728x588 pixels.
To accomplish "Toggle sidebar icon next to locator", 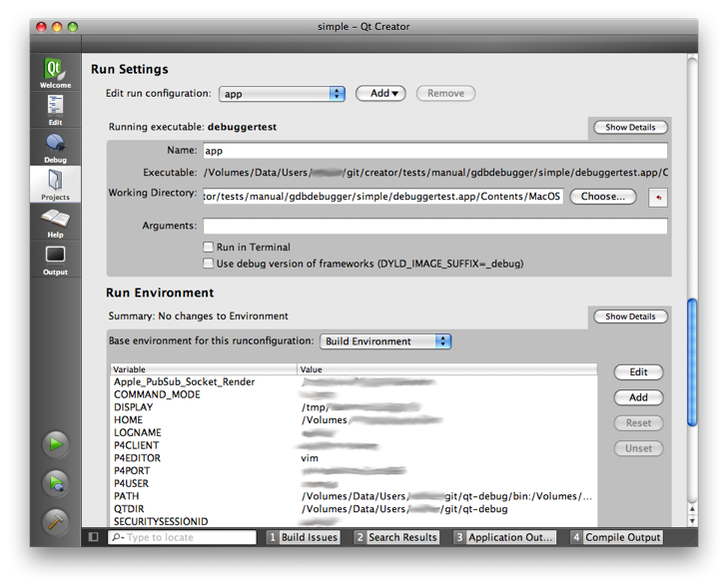I will (93, 537).
